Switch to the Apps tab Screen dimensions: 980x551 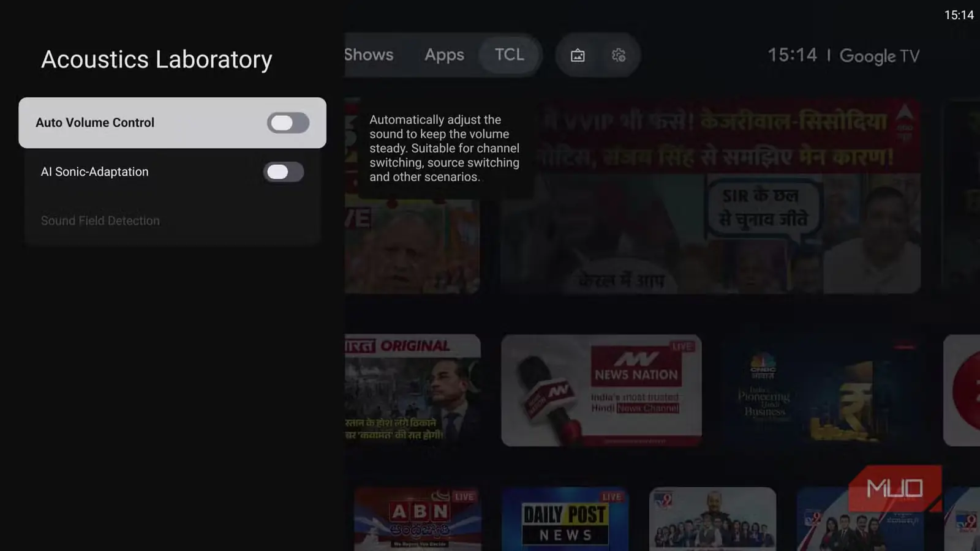coord(444,55)
